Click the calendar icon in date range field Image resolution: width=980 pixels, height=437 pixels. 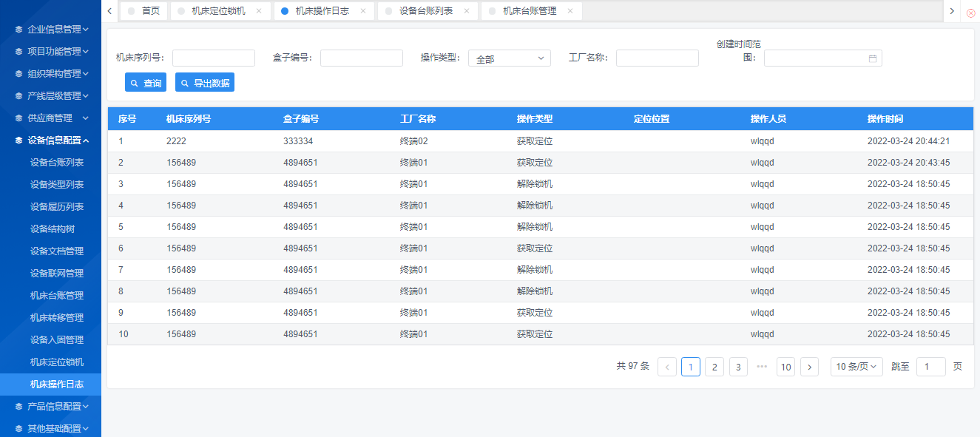pos(873,58)
